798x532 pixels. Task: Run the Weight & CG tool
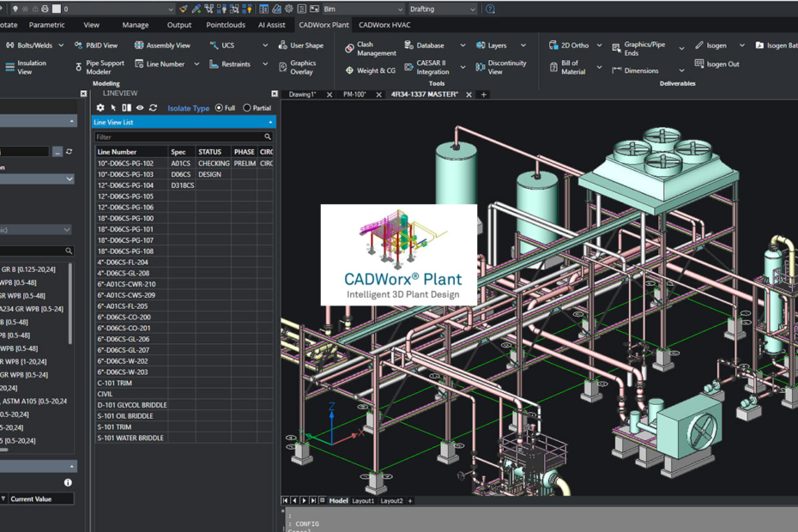(370, 70)
